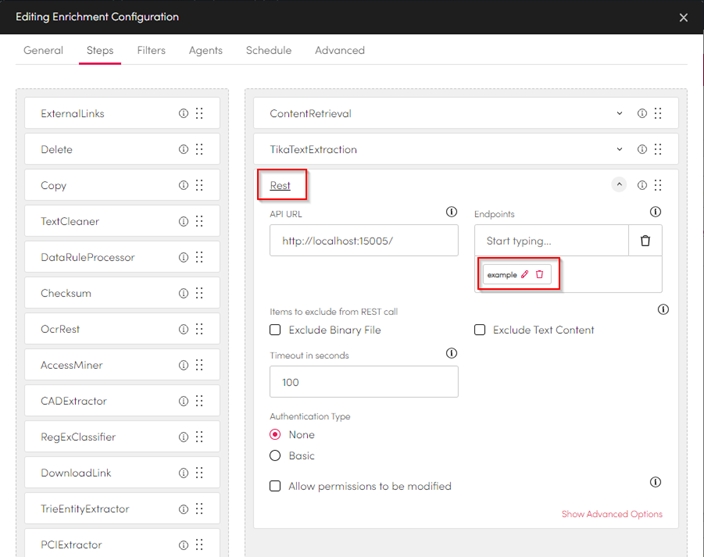Click the edit pencil icon on example endpoint
Image resolution: width=704 pixels, height=557 pixels.
pos(525,274)
